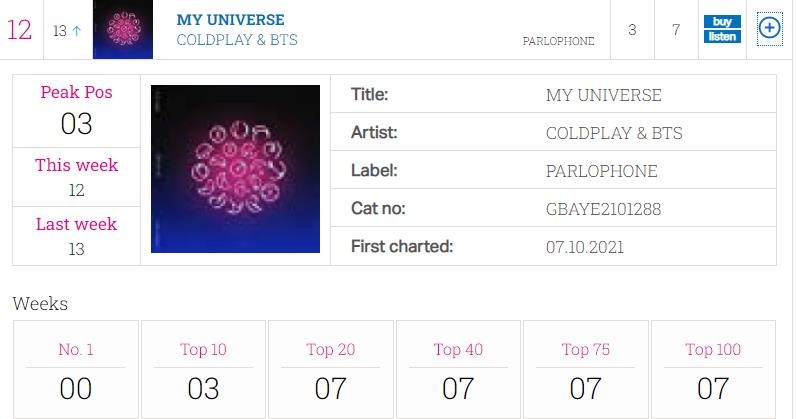Image resolution: width=796 pixels, height=419 pixels.
Task: Click the Cat no GBAYE2101288 value
Action: coord(603,209)
